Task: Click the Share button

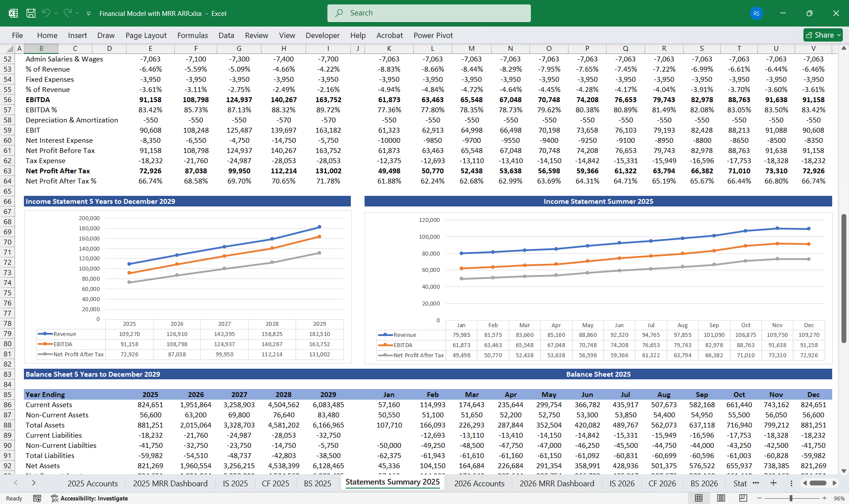Action: point(822,35)
